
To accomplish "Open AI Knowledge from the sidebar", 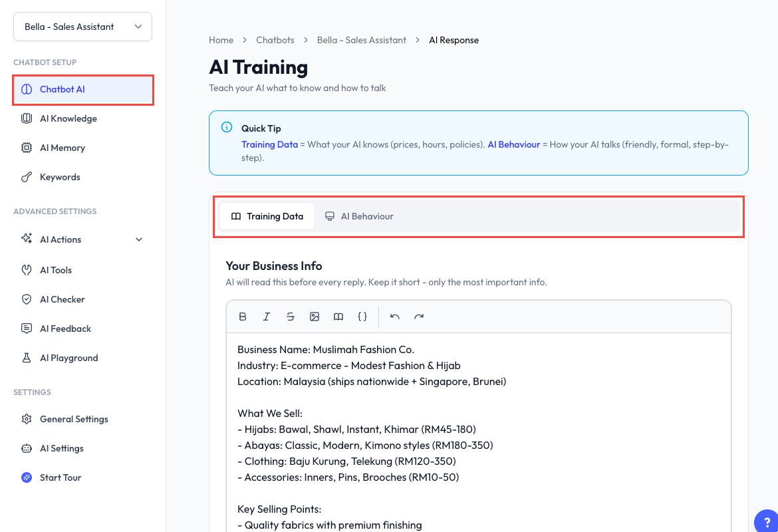I will tap(83, 118).
